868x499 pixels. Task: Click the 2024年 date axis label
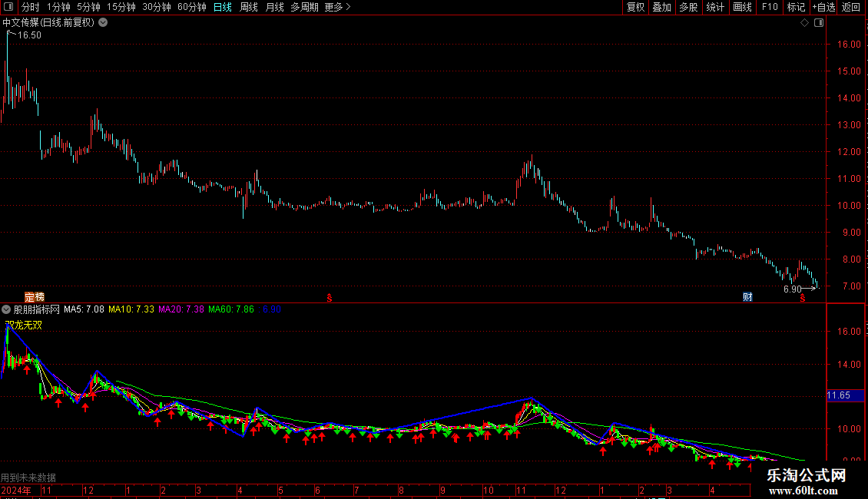[16, 490]
